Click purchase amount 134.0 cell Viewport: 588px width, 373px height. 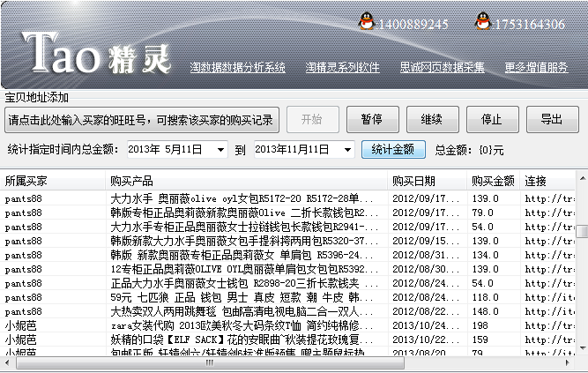(x=494, y=255)
